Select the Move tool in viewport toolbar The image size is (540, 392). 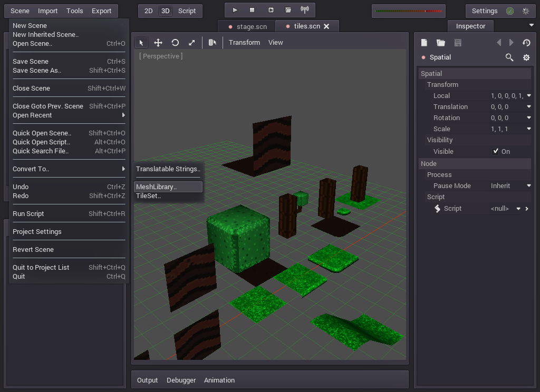tap(158, 43)
